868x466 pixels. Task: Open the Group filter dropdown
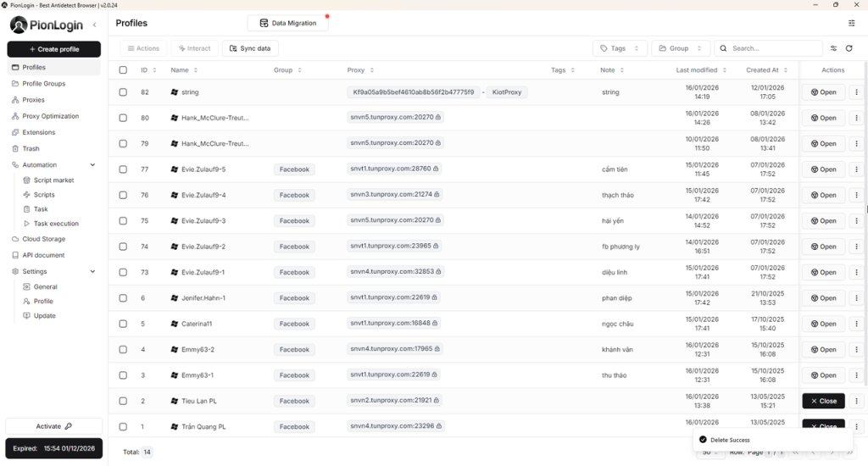tap(680, 48)
